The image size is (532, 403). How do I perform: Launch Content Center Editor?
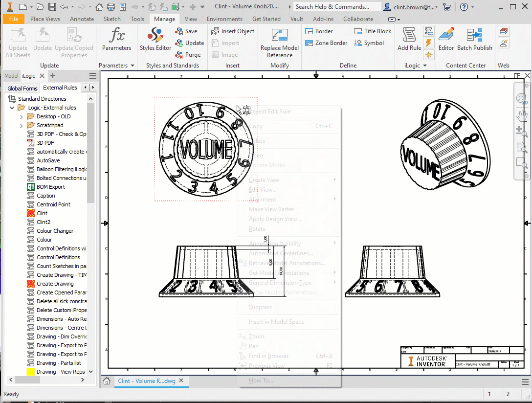pos(446,39)
